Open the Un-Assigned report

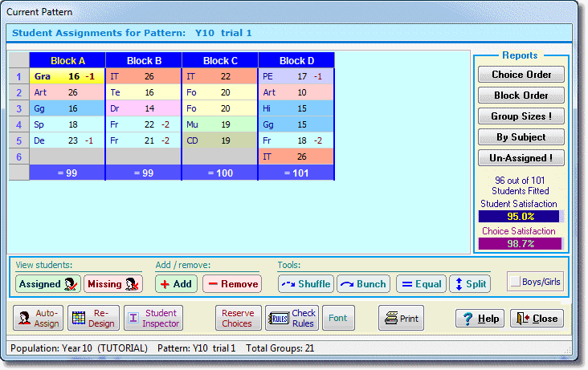521,158
